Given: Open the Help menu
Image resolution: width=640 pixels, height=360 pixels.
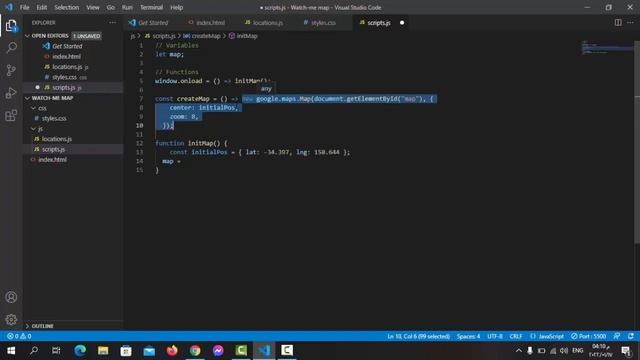Looking at the screenshot, I should 176,7.
